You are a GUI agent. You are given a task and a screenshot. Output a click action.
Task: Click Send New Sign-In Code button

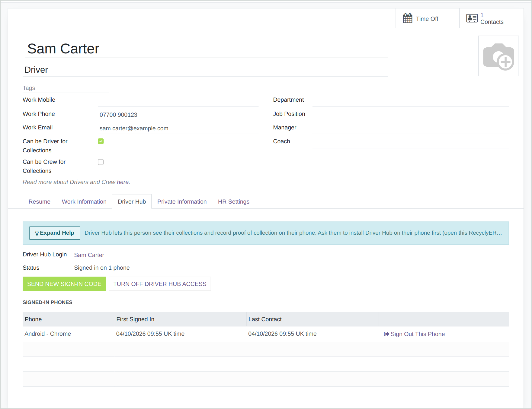click(64, 284)
